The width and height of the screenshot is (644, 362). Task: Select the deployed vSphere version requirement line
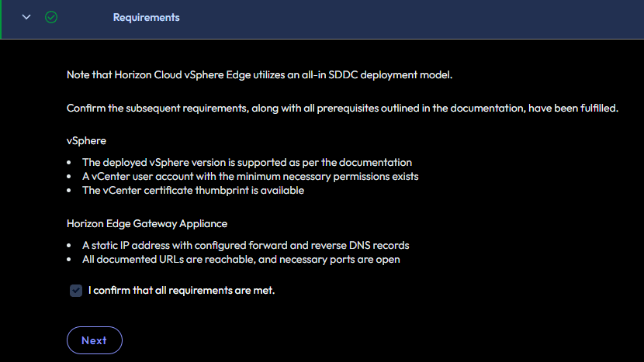coord(247,163)
